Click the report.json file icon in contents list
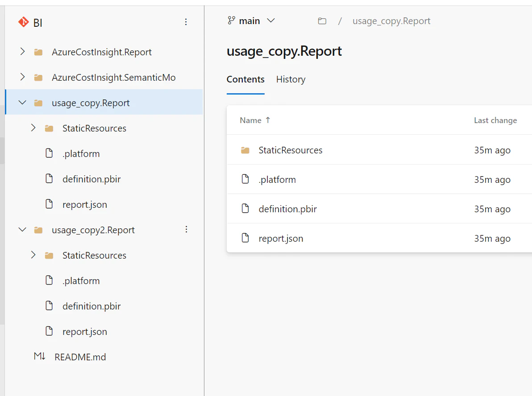This screenshot has height=396, width=532. (x=245, y=238)
